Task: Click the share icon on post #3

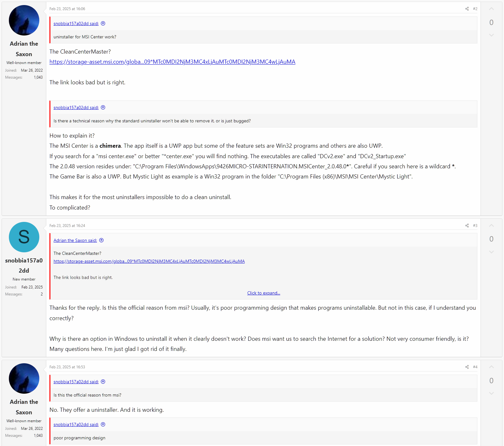Action: (467, 226)
